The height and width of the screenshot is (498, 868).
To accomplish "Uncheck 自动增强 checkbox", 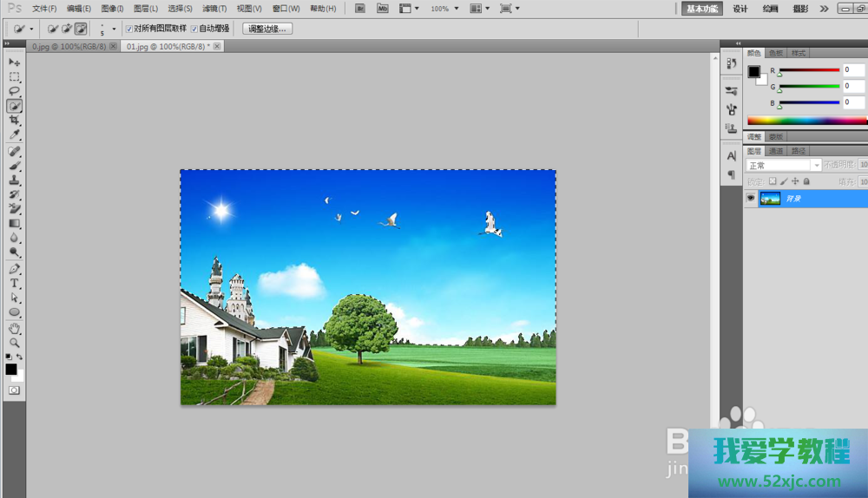I will tap(194, 29).
